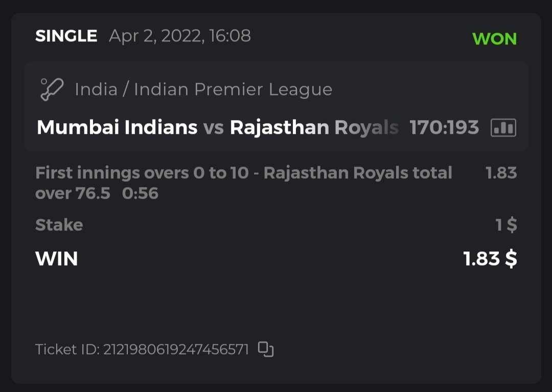
Task: Click the cricket bat sport icon
Action: coord(52,89)
